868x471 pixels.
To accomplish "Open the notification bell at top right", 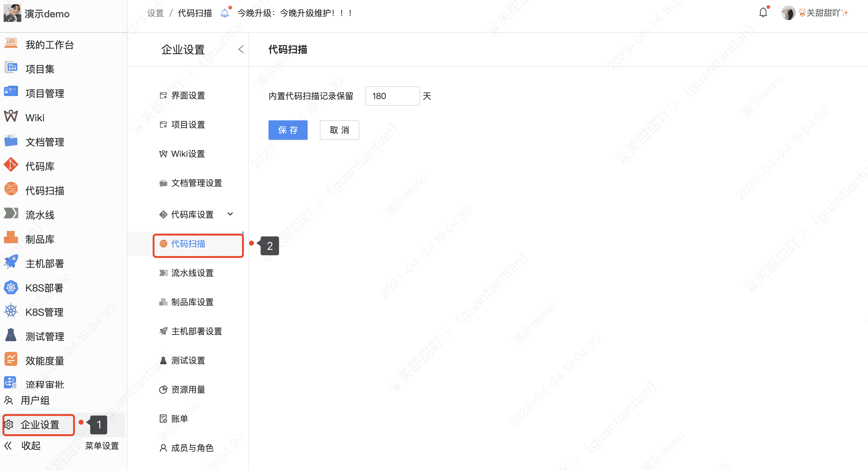I will [x=763, y=12].
